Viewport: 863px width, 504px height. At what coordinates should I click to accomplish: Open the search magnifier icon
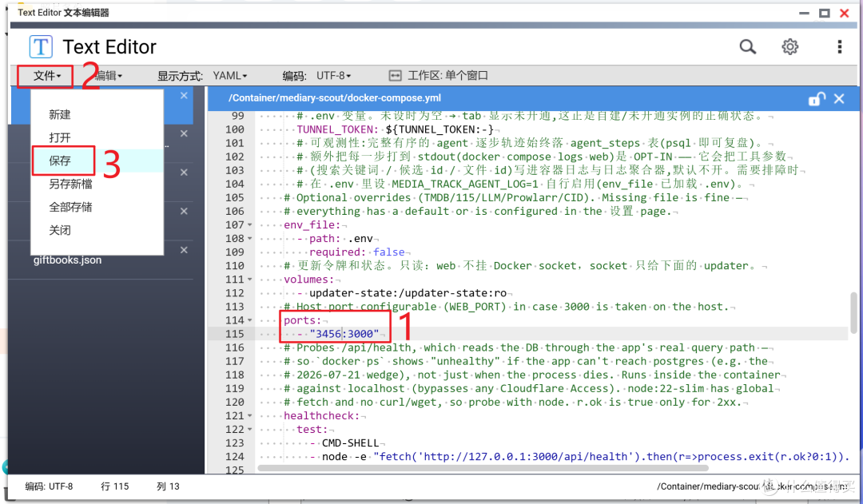coord(747,47)
